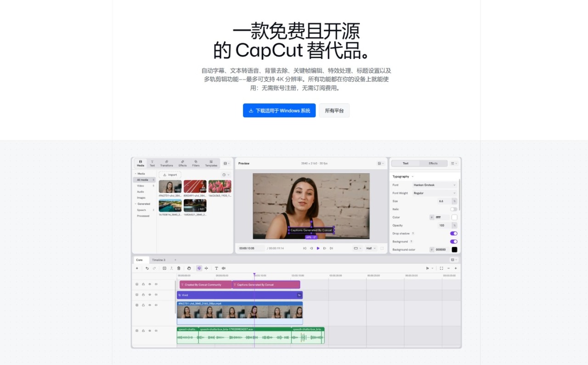This screenshot has width=588, height=365.
Task: Click the fit timeline to view icon
Action: click(441, 268)
